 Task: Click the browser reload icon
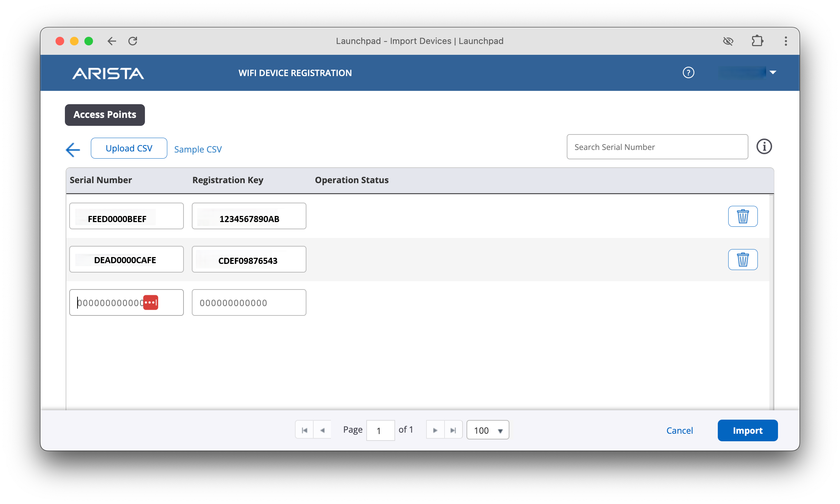tap(133, 41)
